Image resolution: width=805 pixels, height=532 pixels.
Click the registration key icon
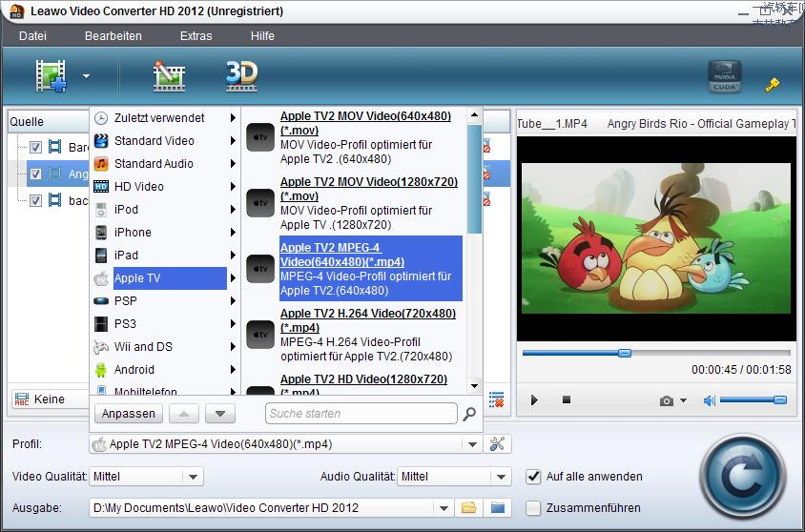(772, 84)
